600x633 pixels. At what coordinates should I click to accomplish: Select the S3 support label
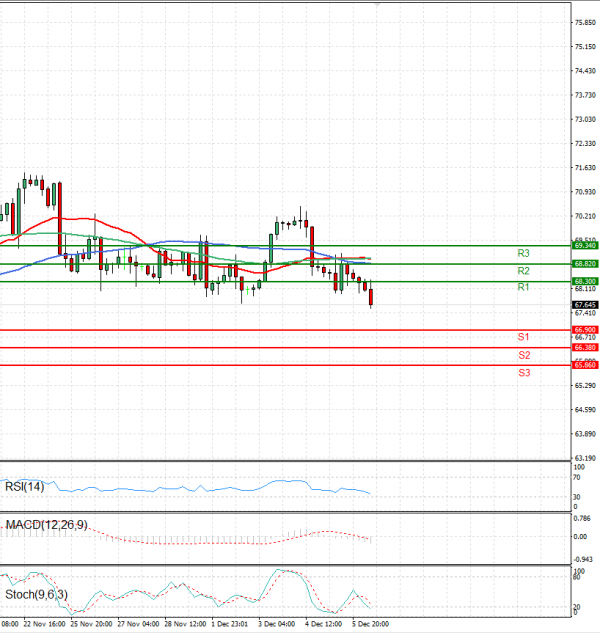pyautogui.click(x=523, y=373)
